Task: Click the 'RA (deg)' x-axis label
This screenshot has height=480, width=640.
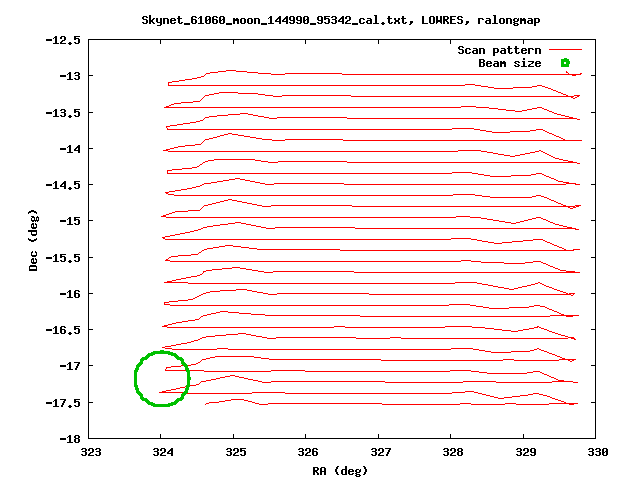Action: tap(342, 470)
